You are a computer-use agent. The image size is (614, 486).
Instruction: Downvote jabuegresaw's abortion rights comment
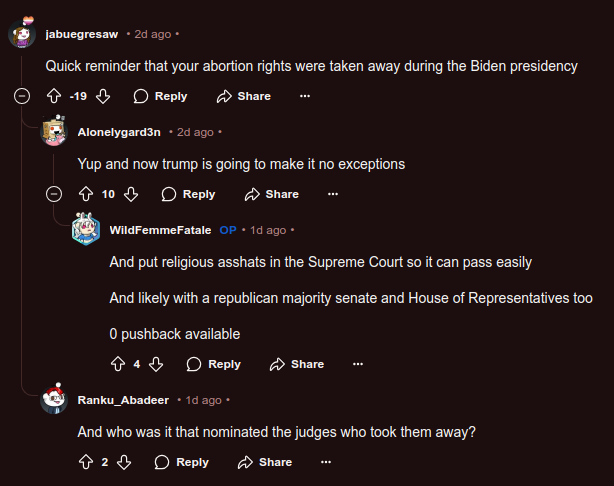pos(102,96)
